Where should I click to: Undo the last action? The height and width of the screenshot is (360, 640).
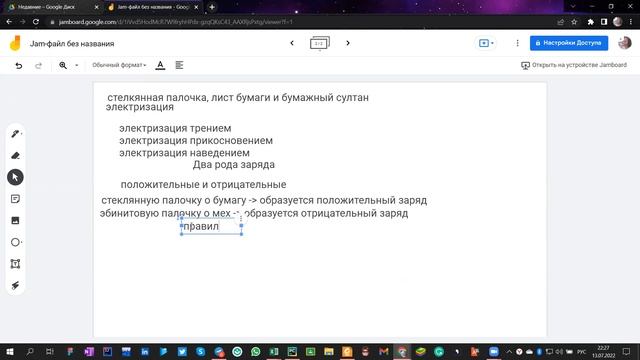coord(19,65)
